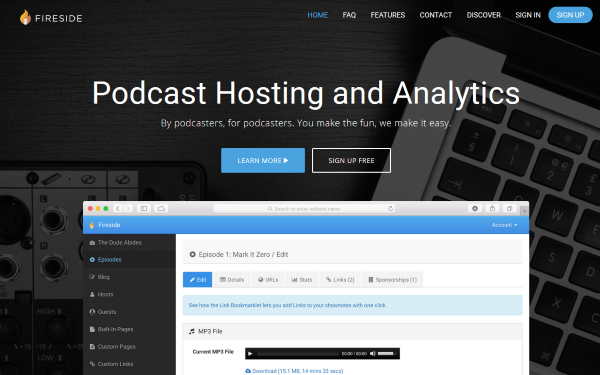Image resolution: width=600 pixels, height=375 pixels.
Task: Open Custom Pages in the sidebar
Action: coord(129,346)
